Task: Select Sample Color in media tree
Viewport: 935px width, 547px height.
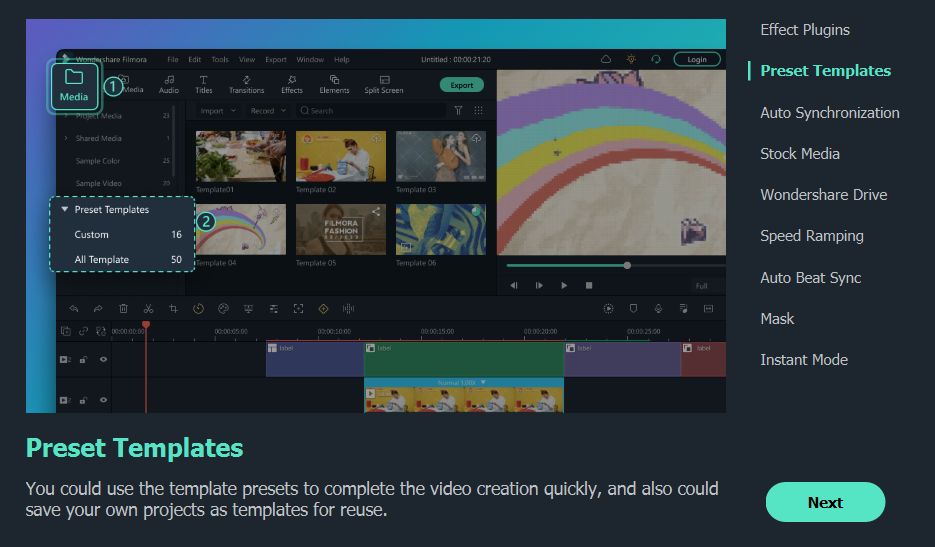Action: (98, 161)
